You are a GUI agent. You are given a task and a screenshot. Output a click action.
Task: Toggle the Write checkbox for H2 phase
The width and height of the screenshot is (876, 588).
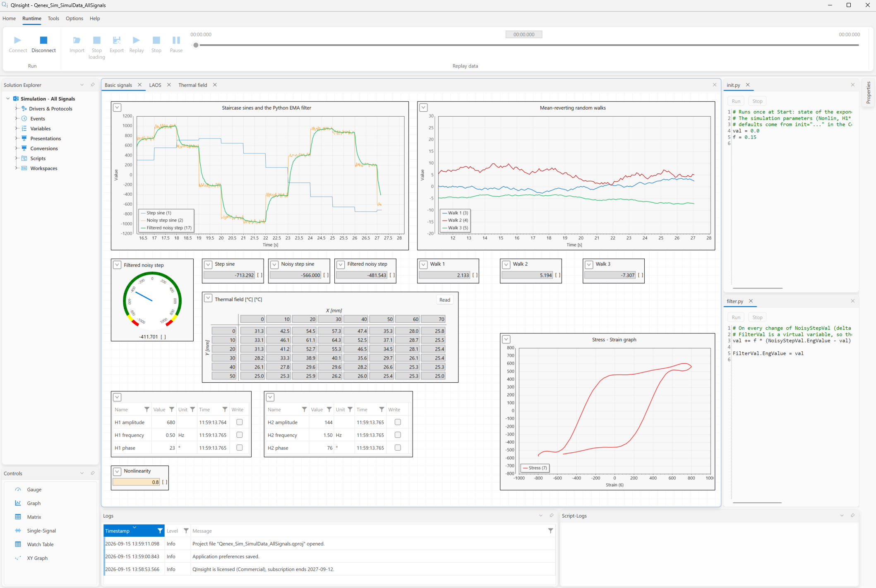398,448
